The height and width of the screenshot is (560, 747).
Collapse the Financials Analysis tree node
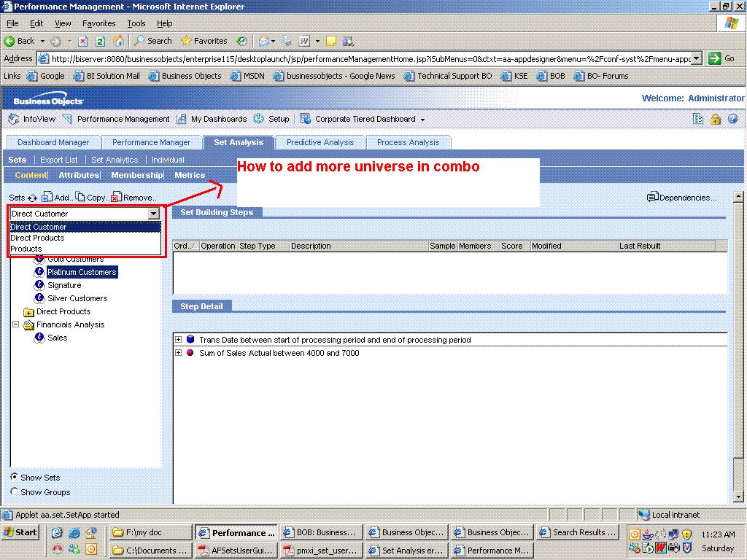click(15, 324)
